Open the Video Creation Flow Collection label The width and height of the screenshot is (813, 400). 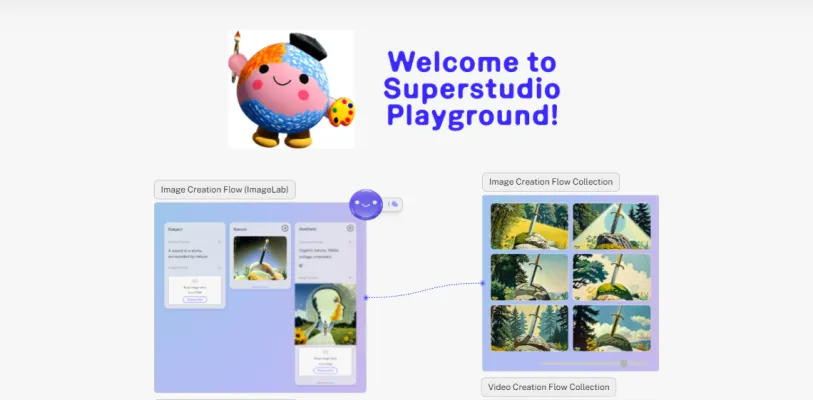[x=548, y=387]
